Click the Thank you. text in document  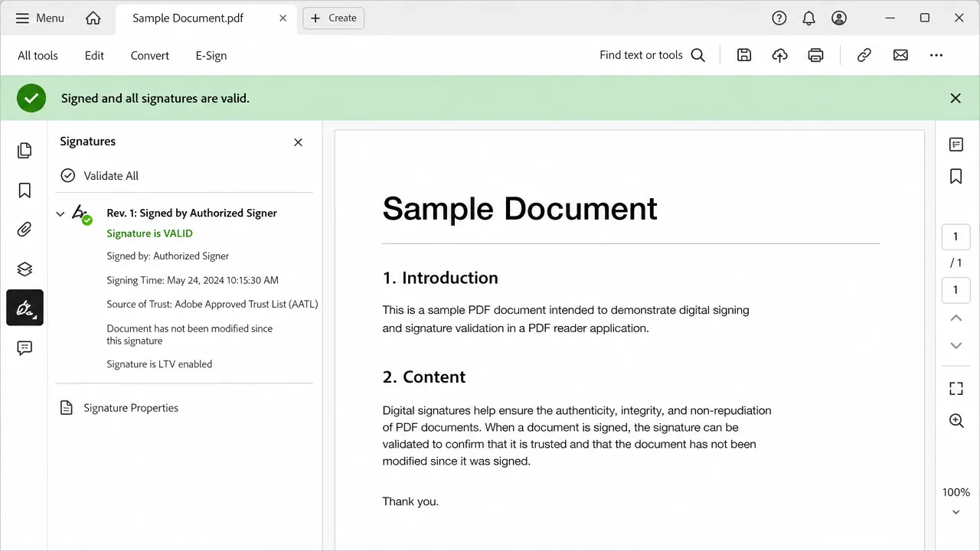[x=410, y=502]
